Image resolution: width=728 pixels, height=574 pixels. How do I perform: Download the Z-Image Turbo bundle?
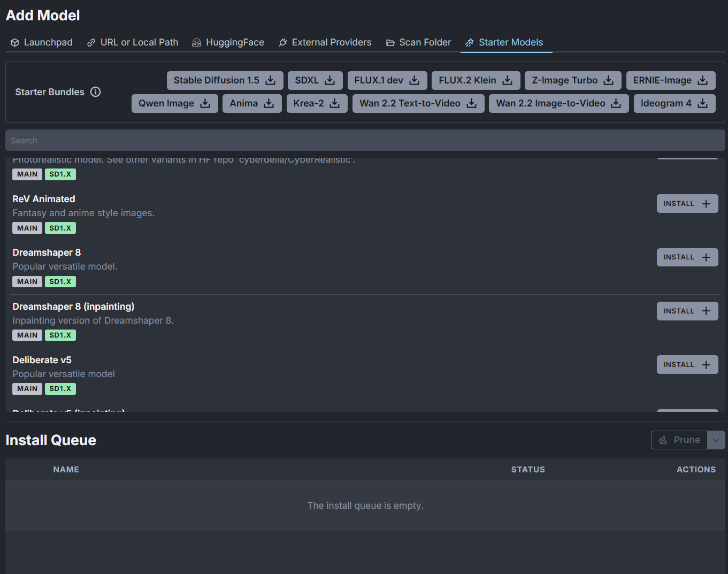coord(573,80)
